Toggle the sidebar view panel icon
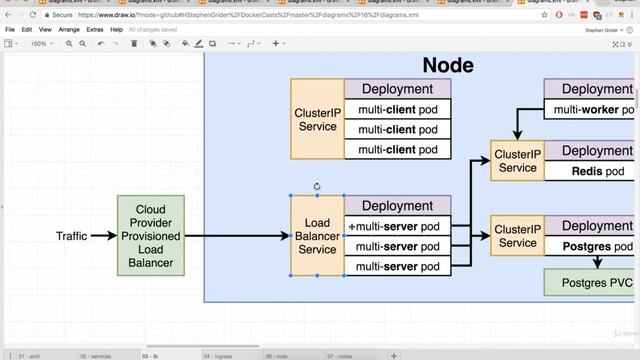The width and height of the screenshot is (640, 360). click(x=8, y=43)
